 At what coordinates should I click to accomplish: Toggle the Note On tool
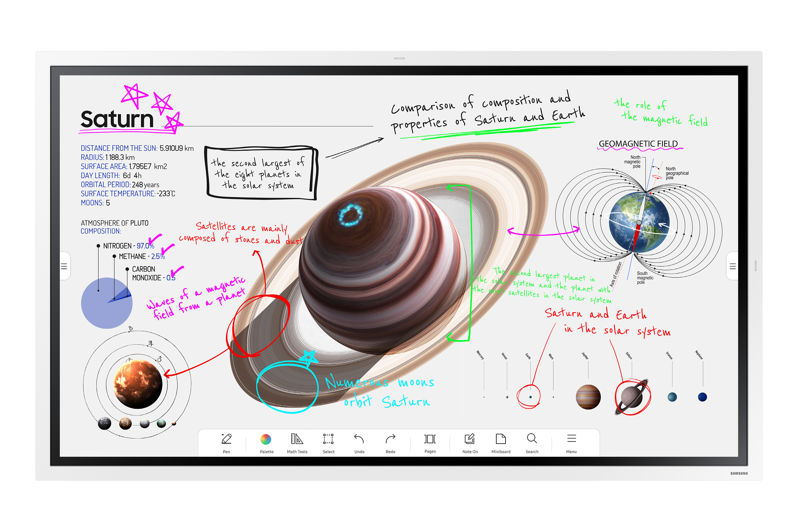(x=468, y=445)
